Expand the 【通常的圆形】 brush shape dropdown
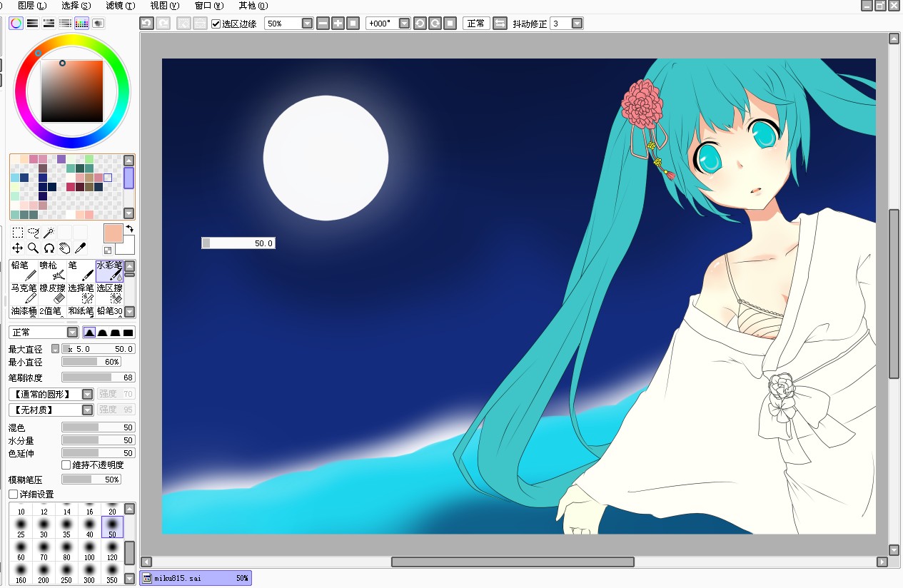 click(x=87, y=394)
